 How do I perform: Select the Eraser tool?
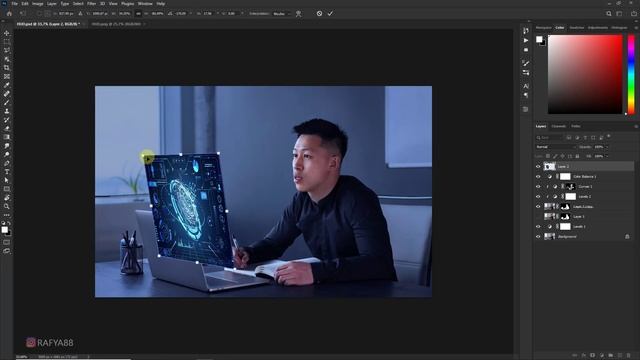point(7,129)
